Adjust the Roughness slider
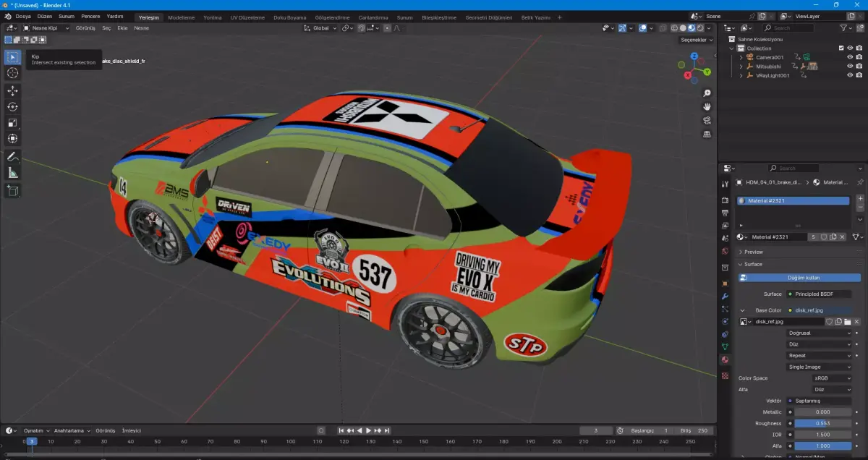The width and height of the screenshot is (868, 460). [x=822, y=423]
